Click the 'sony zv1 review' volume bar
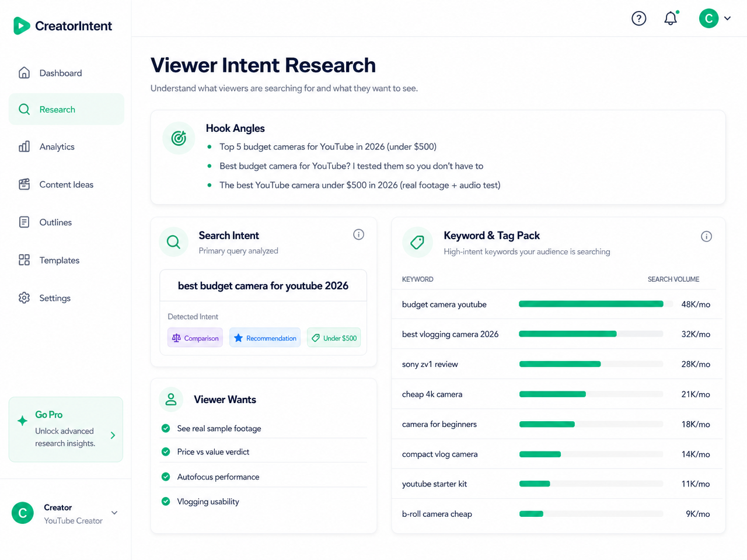 591,364
